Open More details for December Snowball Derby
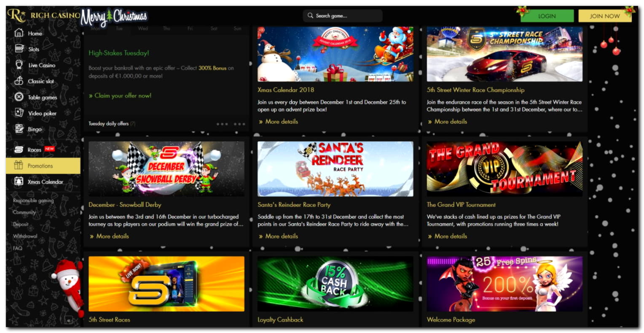644x333 pixels. [x=109, y=236]
